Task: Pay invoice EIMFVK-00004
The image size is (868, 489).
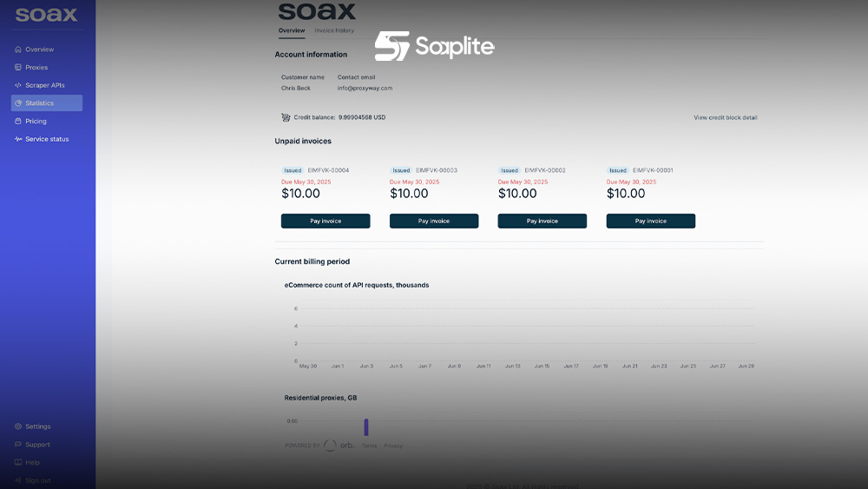Action: 325,221
